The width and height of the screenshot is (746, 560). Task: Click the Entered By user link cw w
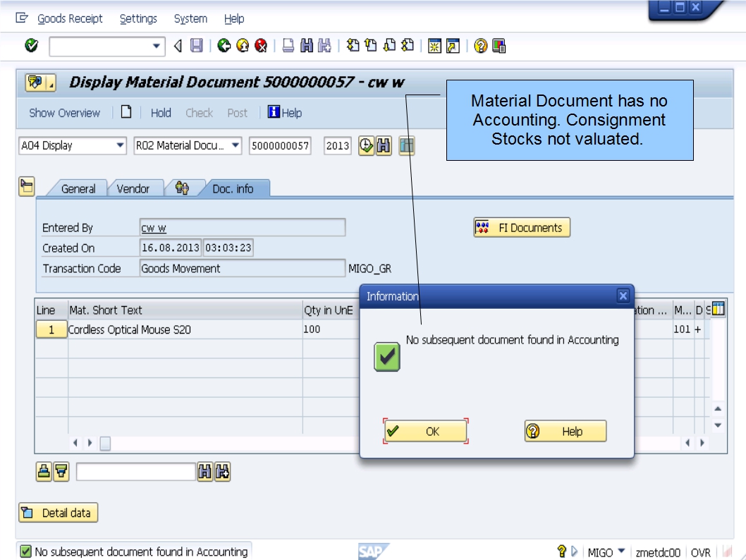(x=154, y=228)
